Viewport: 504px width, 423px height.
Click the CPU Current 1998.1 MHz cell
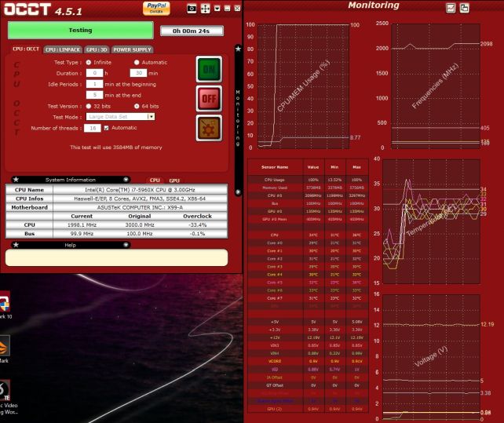point(82,224)
